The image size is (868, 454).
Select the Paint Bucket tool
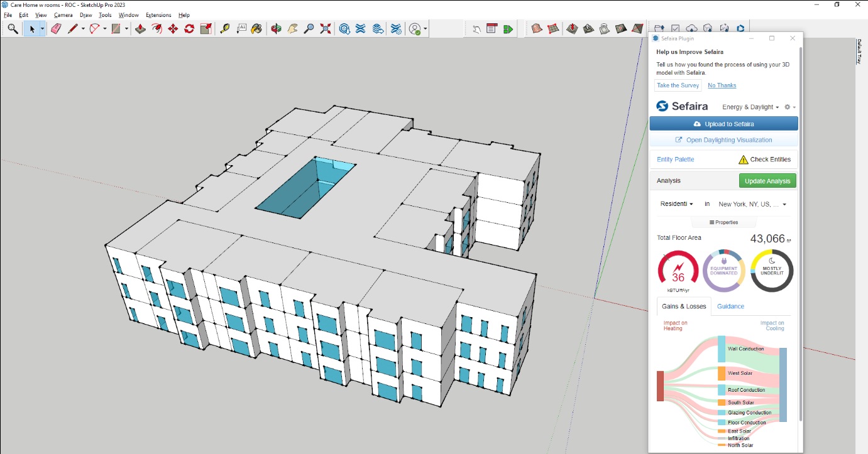coord(256,29)
